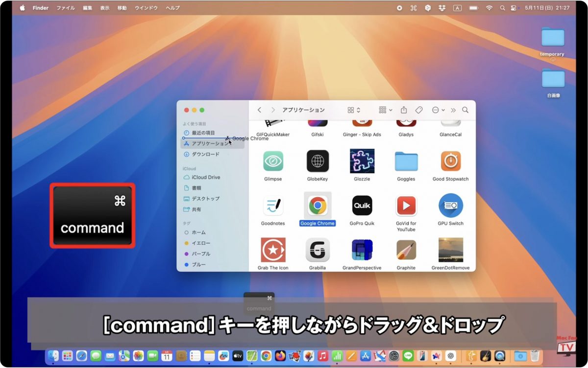Select the ホーム tag in sidebar
The height and width of the screenshot is (368, 588).
coord(213,232)
